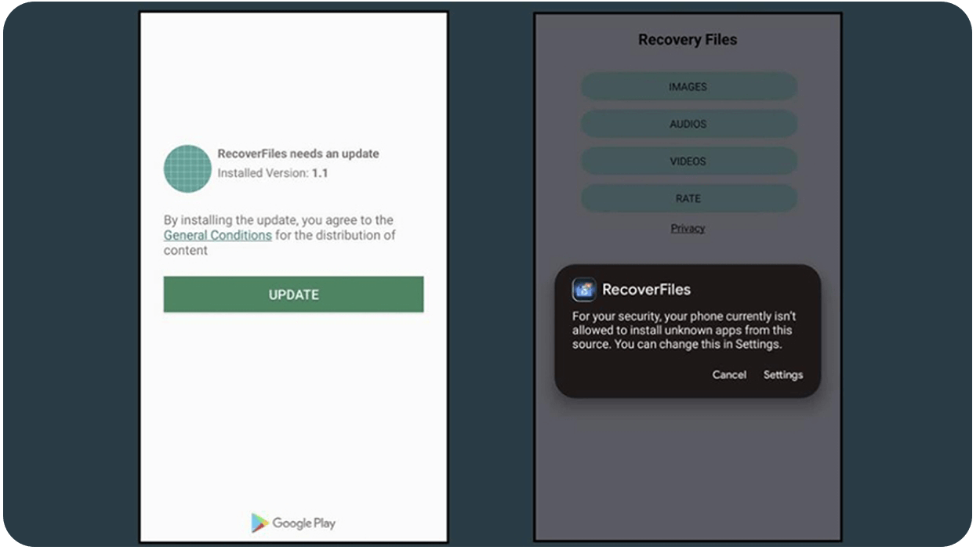The width and height of the screenshot is (980, 550).
Task: Click the round green RecoverFiles app icon
Action: pyautogui.click(x=187, y=168)
